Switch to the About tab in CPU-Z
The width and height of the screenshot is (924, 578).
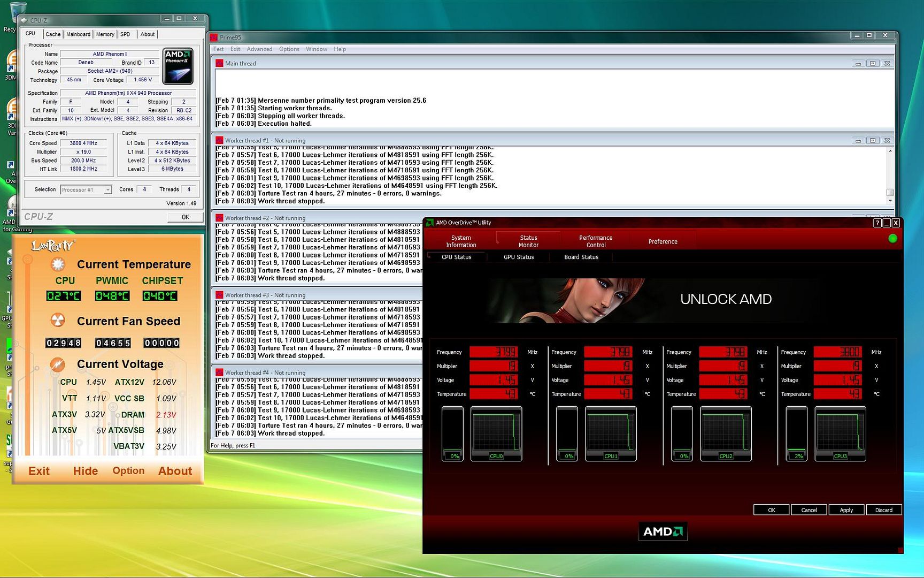click(148, 34)
